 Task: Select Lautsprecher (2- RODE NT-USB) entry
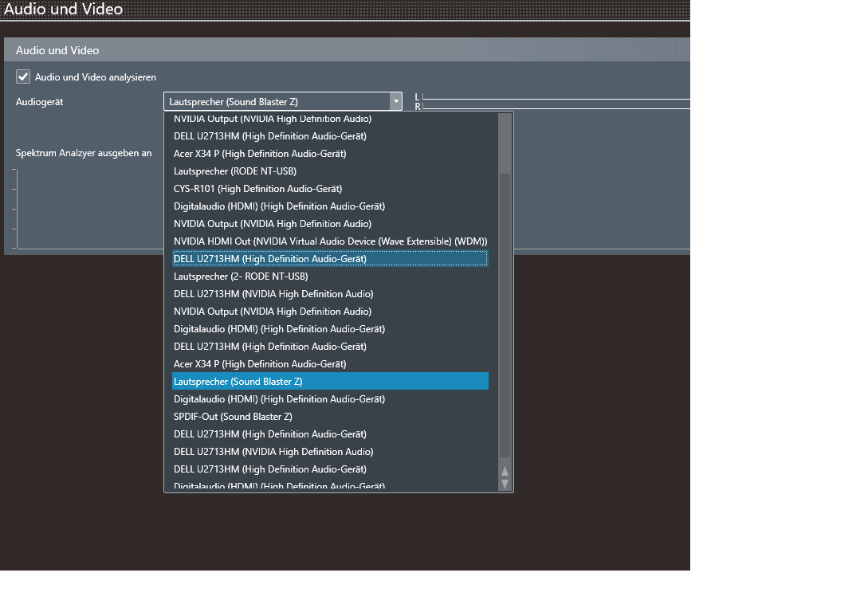330,277
